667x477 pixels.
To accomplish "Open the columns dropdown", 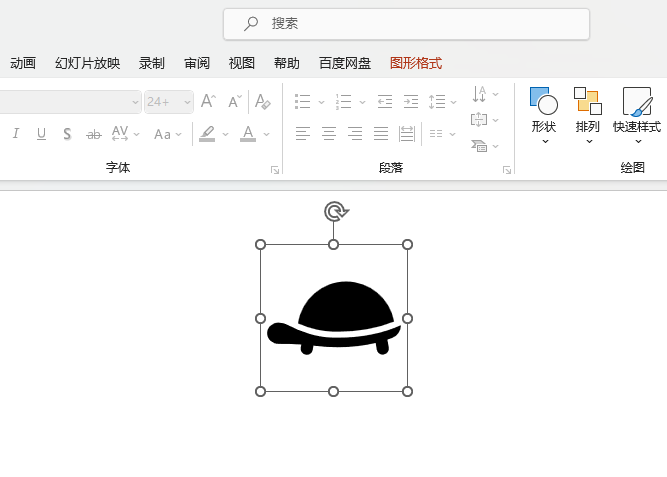I will tap(442, 134).
